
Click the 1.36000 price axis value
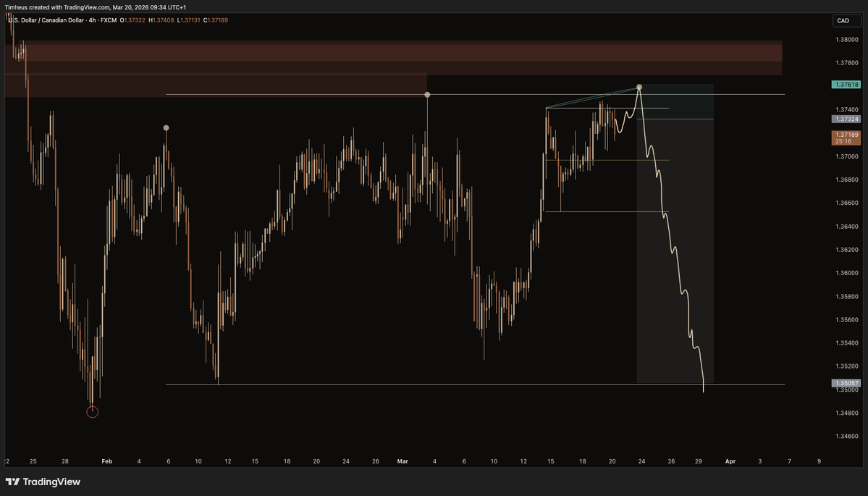pyautogui.click(x=847, y=273)
